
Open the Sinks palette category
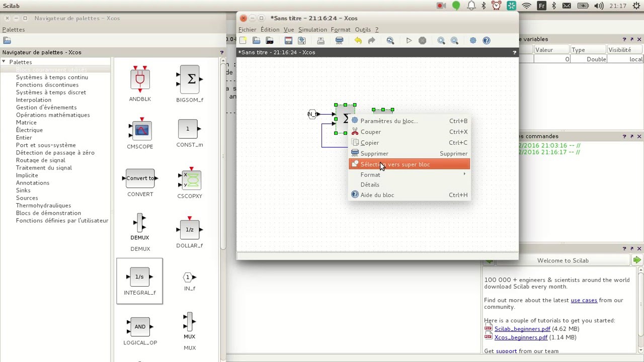[x=23, y=190]
